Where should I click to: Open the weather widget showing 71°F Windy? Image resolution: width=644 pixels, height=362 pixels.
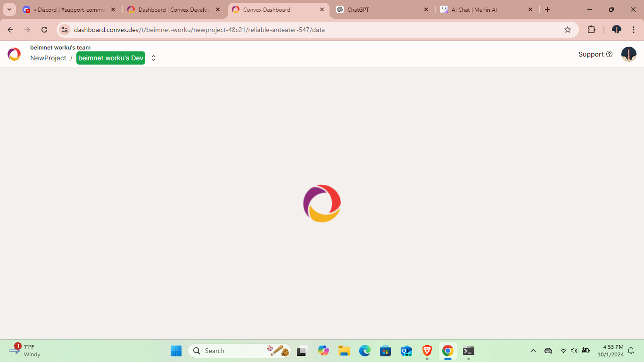click(x=25, y=351)
